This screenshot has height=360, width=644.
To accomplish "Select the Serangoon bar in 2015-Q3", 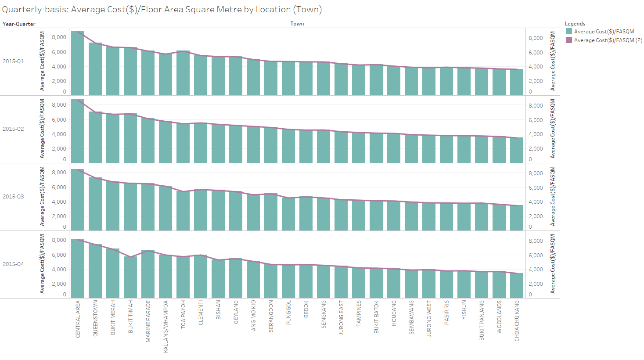I will pyautogui.click(x=271, y=212).
